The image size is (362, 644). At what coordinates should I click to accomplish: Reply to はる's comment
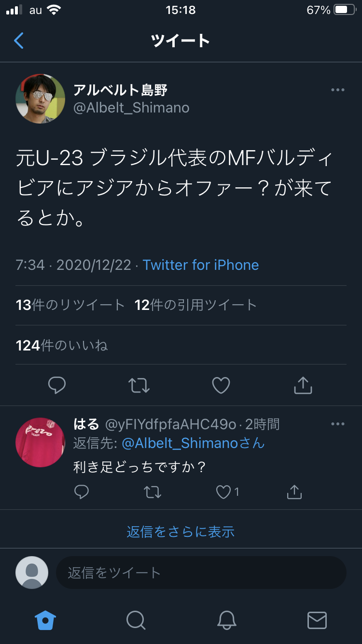[82, 492]
